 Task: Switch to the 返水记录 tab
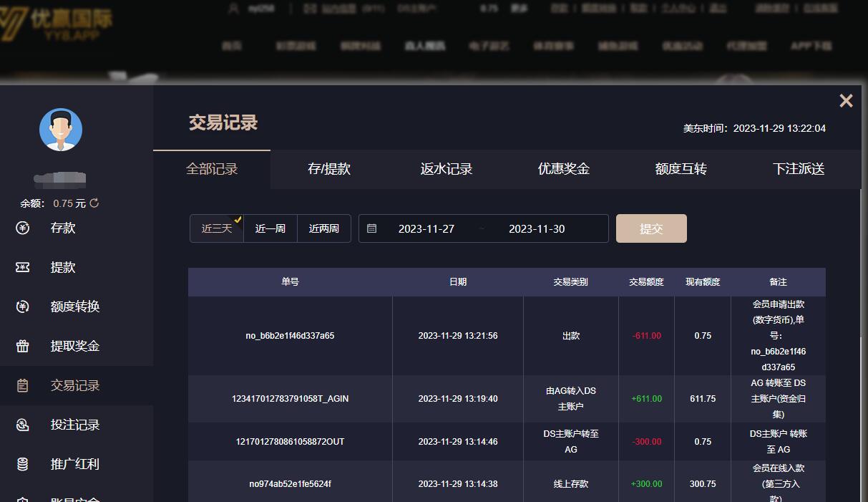pyautogui.click(x=447, y=169)
